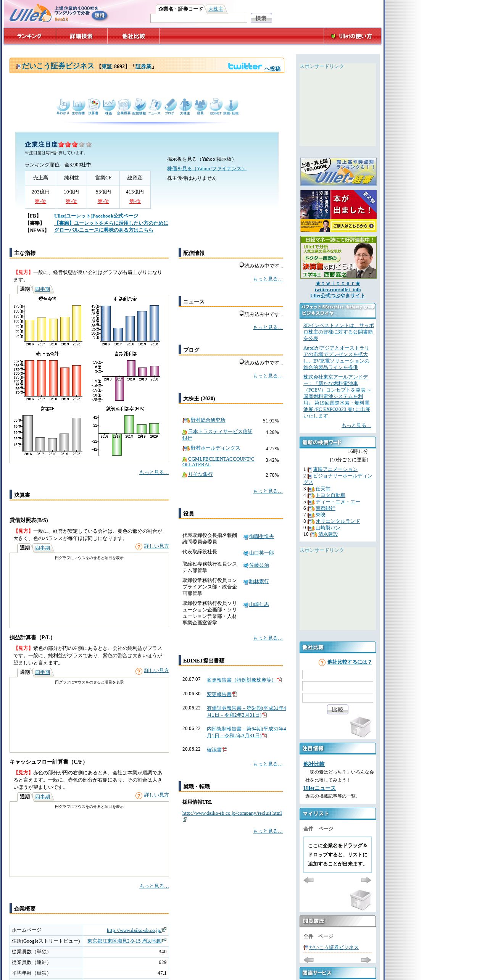This screenshot has height=980, width=490.
Task: Click external link icon after recruit URL
Action: [185, 819]
